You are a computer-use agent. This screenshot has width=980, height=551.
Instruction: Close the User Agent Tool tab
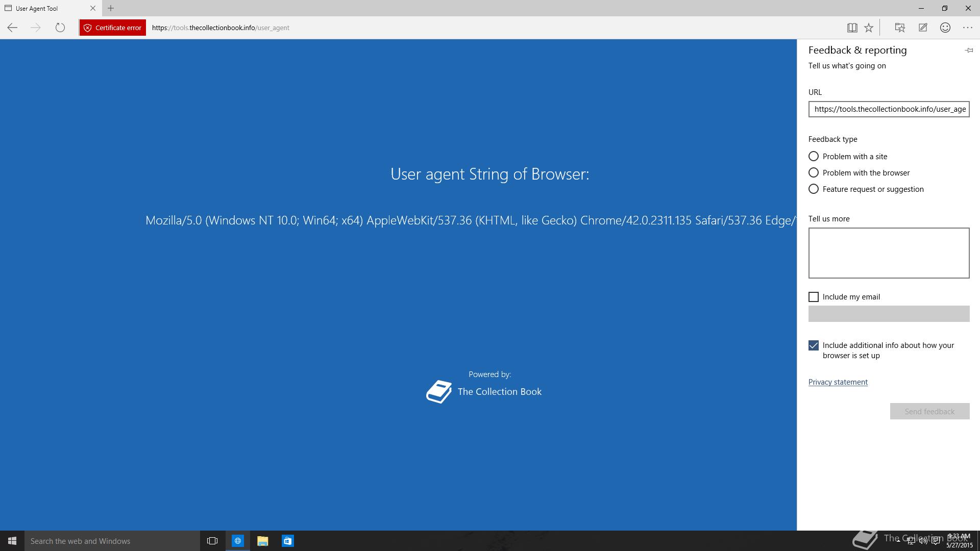click(93, 8)
